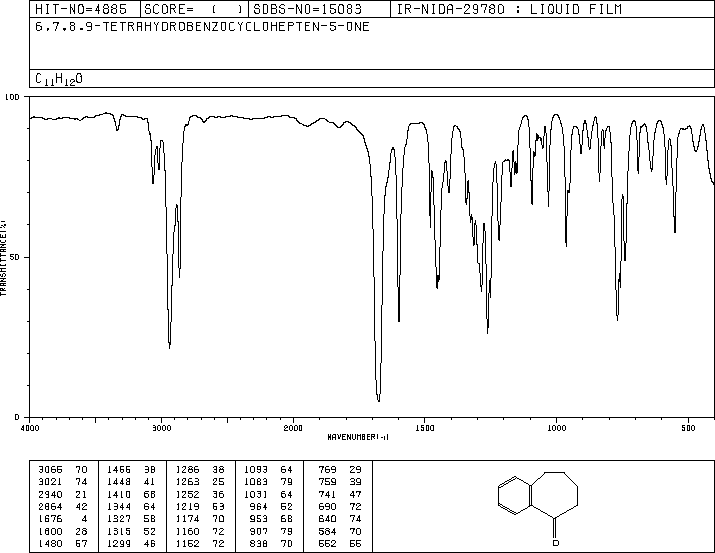715x553 pixels.
Task: Select the 953 peak table entry
Action: click(x=271, y=519)
